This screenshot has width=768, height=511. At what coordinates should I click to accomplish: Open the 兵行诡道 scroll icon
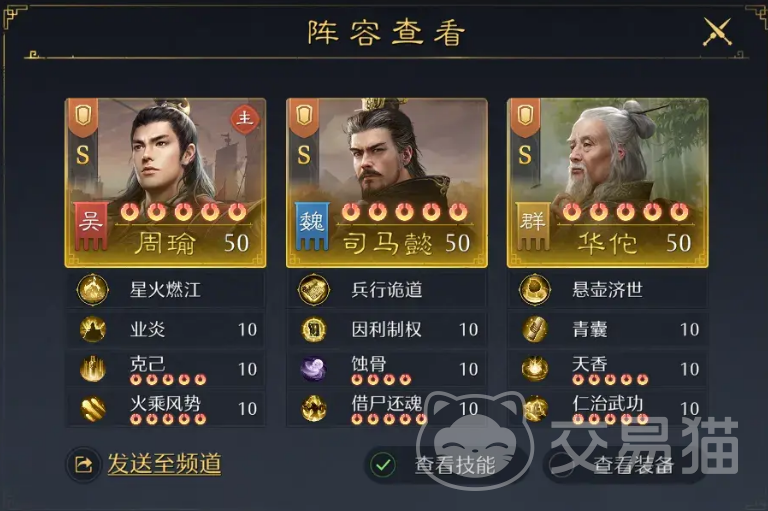coord(313,290)
